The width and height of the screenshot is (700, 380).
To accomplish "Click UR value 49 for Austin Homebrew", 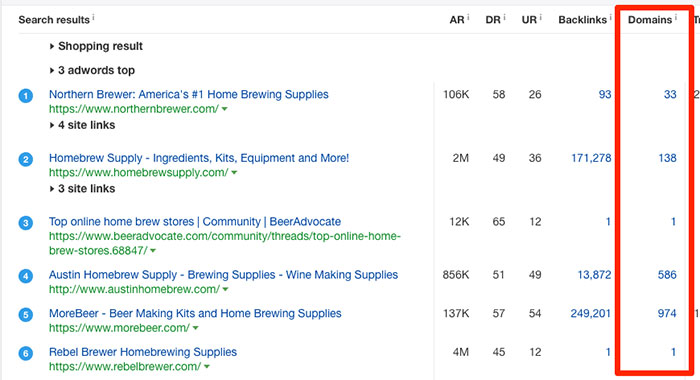I will pyautogui.click(x=535, y=275).
